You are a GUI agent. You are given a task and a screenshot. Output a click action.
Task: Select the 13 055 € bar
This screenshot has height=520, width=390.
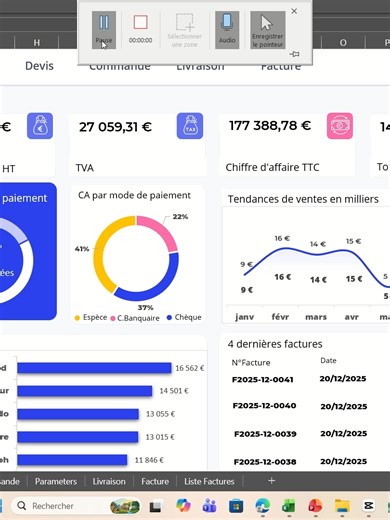tap(78, 414)
